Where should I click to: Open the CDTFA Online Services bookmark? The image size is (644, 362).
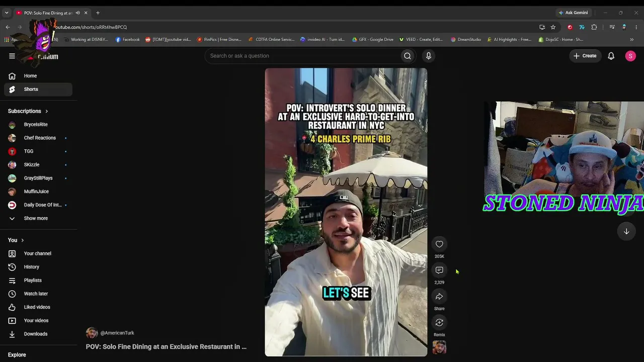click(x=271, y=39)
